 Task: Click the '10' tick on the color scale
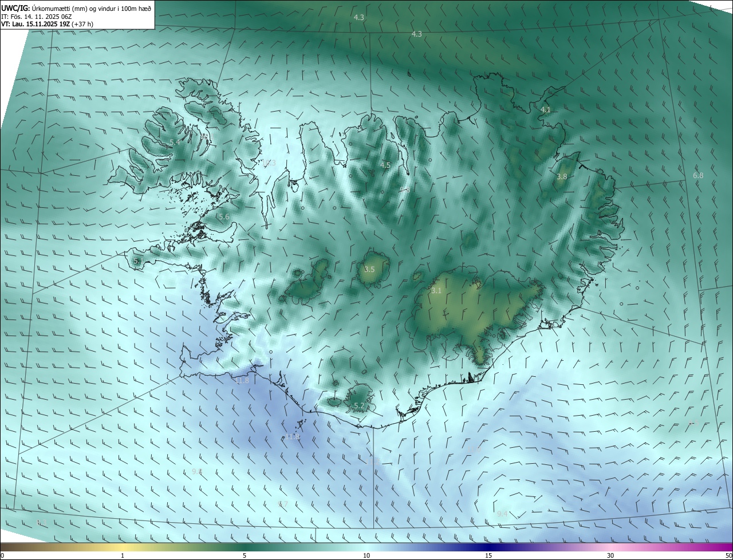pyautogui.click(x=366, y=555)
